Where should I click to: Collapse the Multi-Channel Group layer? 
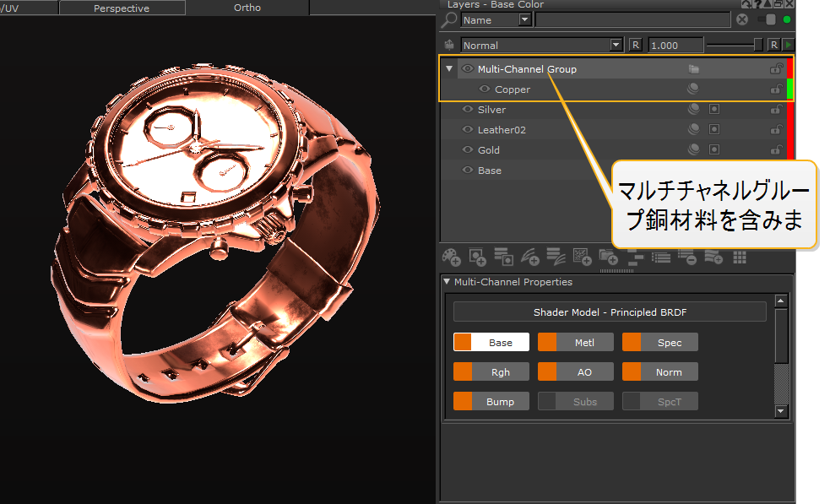point(449,69)
